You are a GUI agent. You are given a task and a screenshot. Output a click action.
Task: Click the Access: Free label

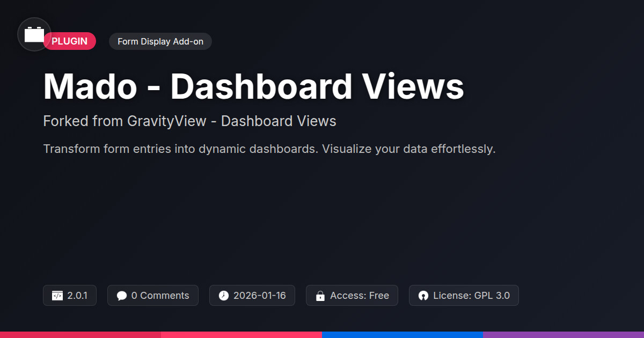click(x=359, y=296)
